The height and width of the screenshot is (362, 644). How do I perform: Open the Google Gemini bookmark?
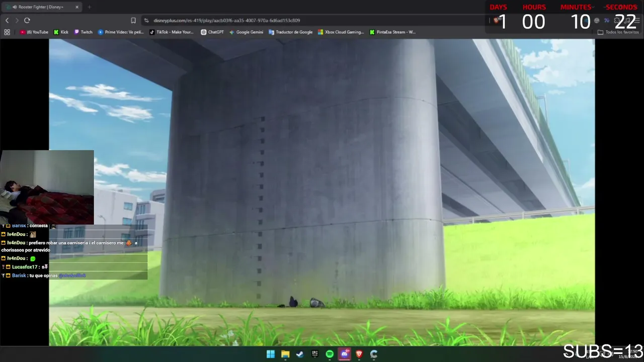tap(246, 32)
